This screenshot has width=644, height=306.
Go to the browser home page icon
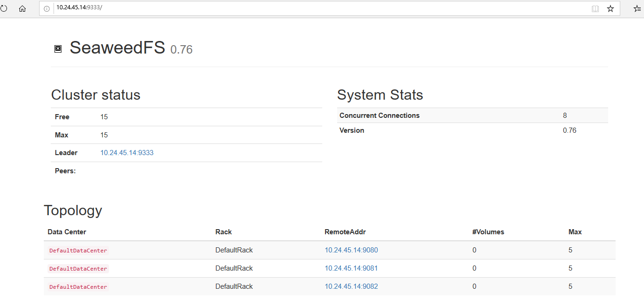22,8
